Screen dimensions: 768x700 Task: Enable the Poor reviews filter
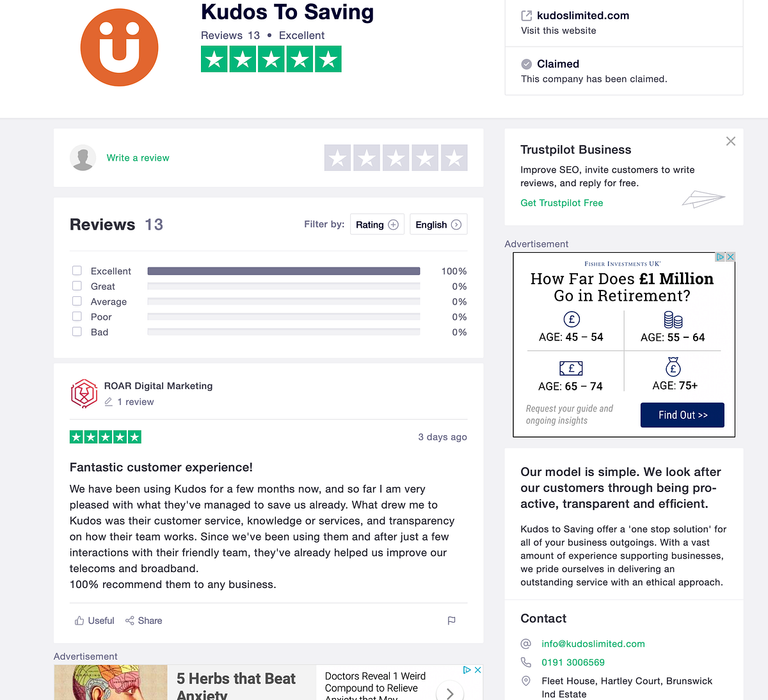point(77,316)
